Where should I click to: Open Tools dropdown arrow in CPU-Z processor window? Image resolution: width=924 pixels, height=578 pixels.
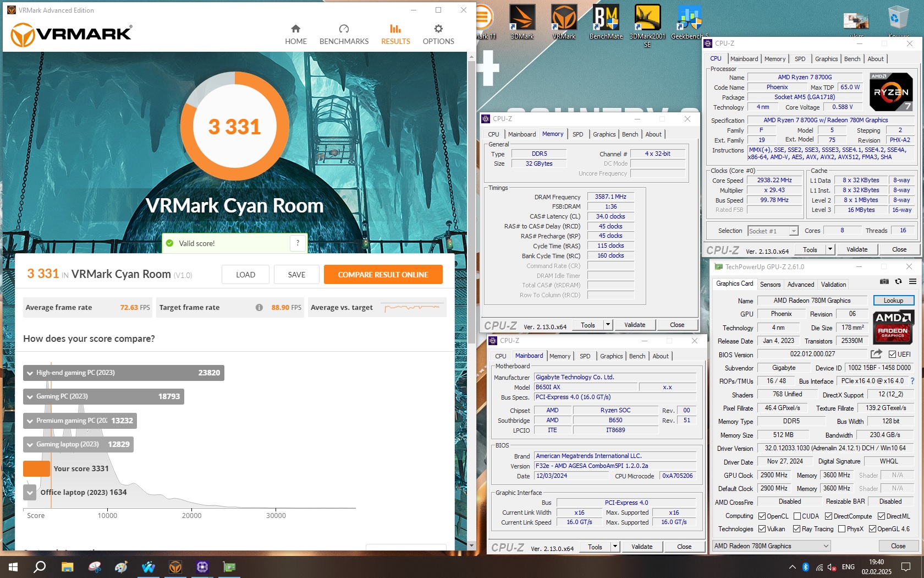coord(830,249)
